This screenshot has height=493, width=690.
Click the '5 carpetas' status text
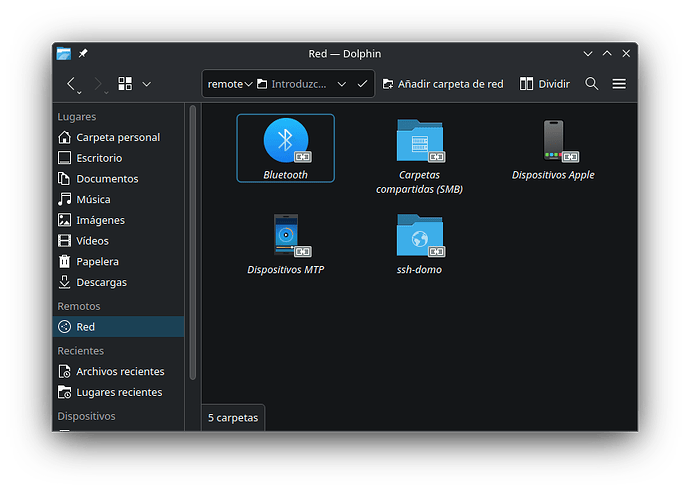click(x=233, y=418)
